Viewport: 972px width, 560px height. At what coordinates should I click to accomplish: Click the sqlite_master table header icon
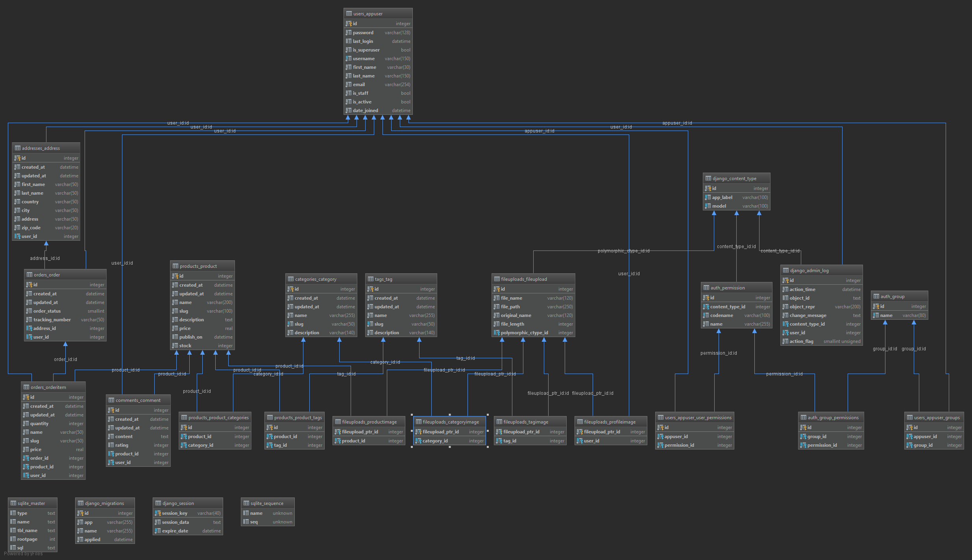[13, 503]
